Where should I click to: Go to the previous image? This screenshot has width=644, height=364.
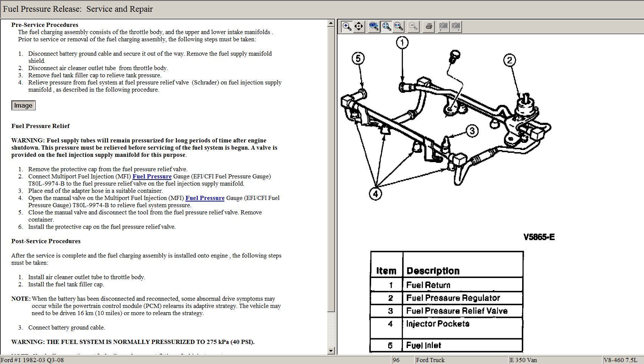pyautogui.click(x=443, y=27)
